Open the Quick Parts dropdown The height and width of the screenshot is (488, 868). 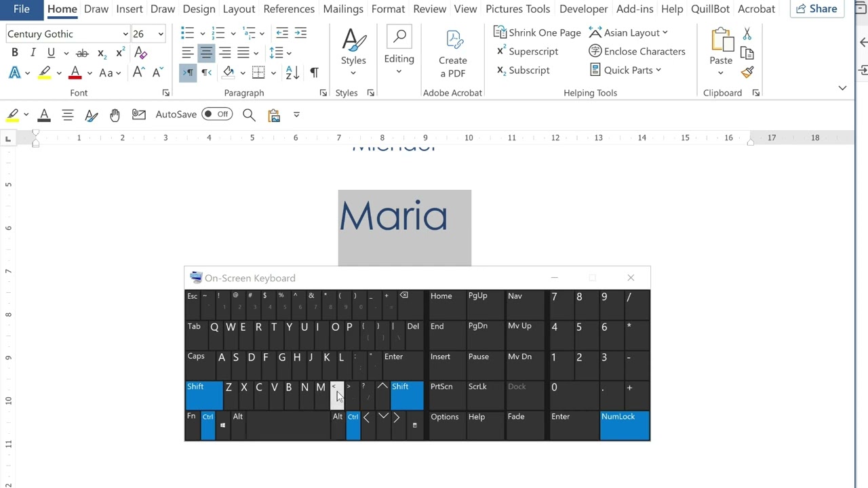[625, 70]
